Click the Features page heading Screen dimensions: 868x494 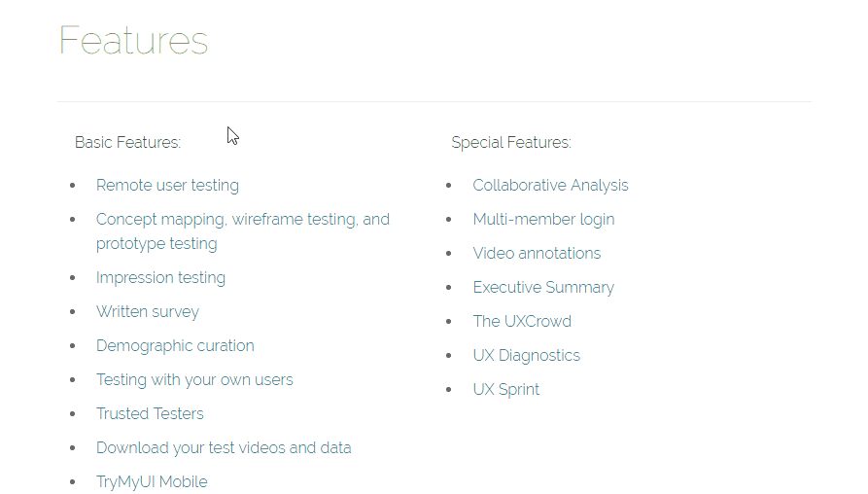133,41
